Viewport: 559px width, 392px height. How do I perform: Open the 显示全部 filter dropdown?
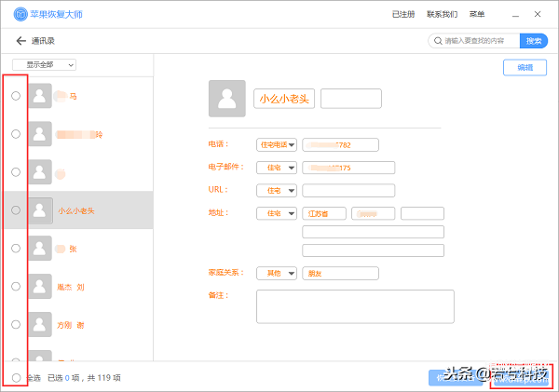[44, 65]
